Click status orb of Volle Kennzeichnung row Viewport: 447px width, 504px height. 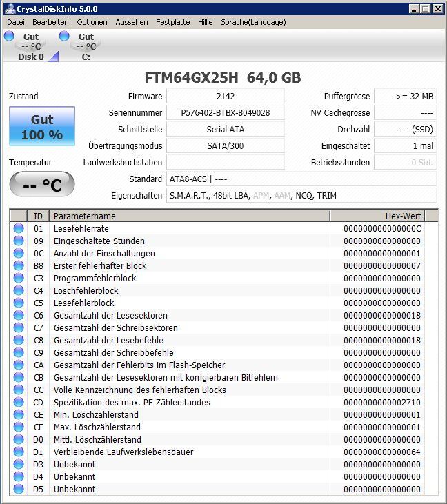19,390
